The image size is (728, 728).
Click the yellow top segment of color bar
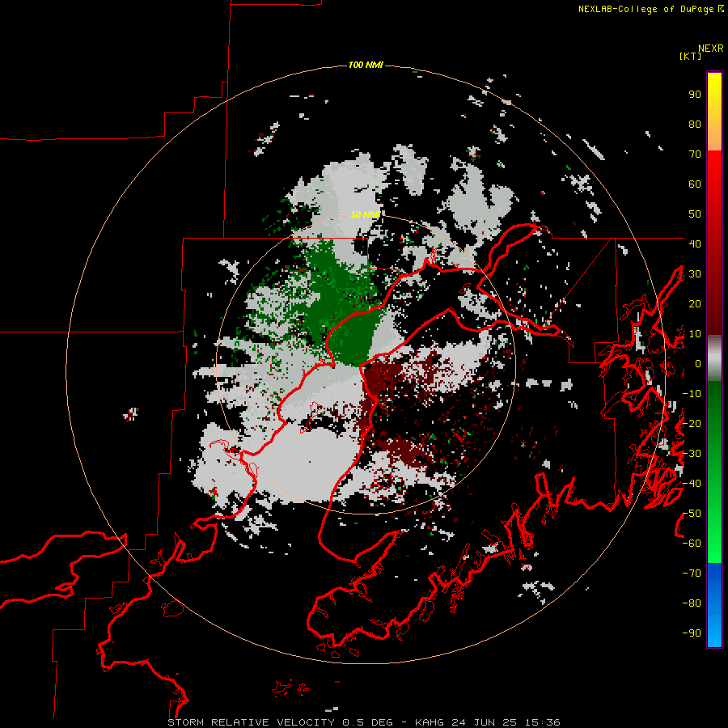[714, 112]
